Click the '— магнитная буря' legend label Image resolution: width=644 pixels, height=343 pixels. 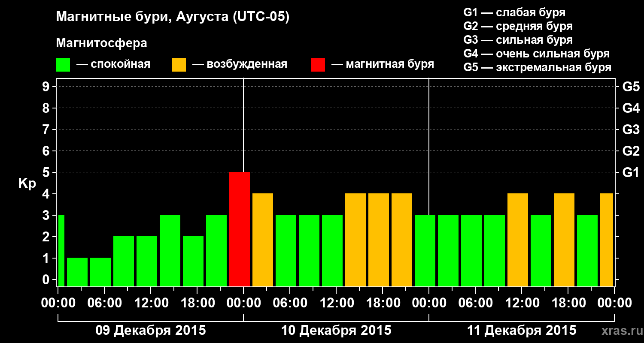tap(383, 64)
